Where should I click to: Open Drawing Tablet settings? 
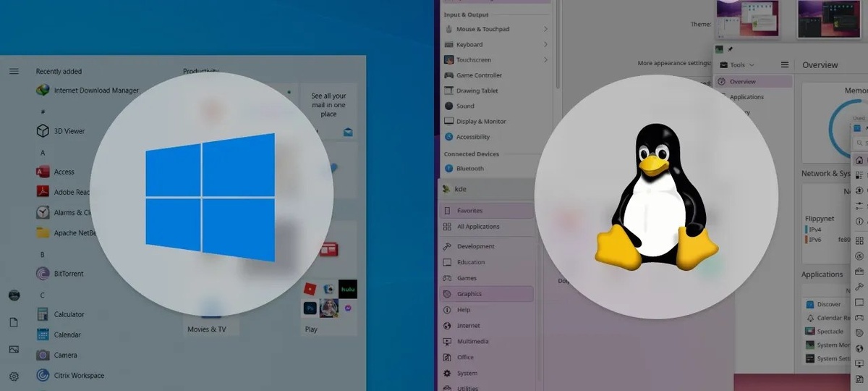496,91
